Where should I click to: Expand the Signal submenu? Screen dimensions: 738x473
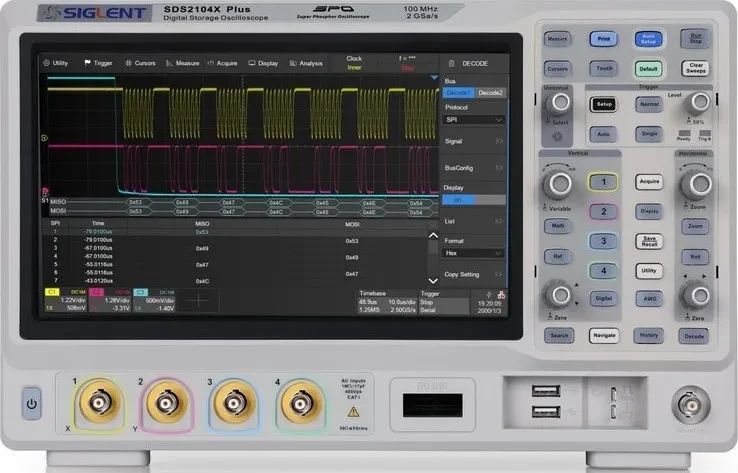pos(473,141)
